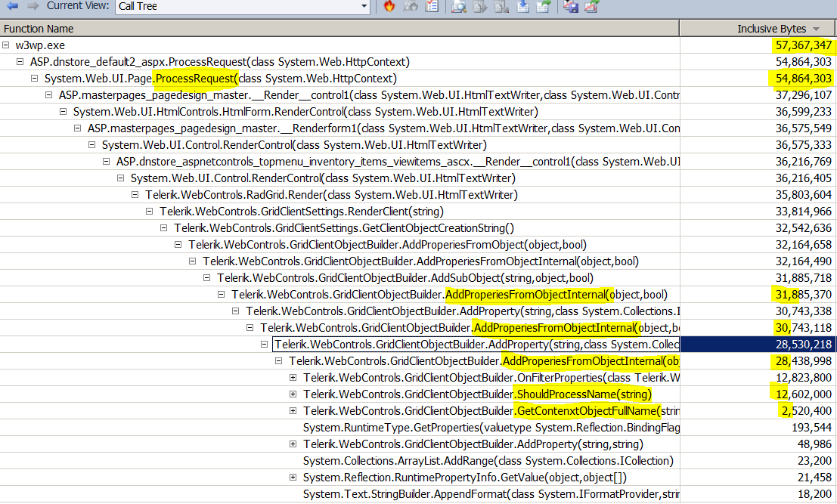The width and height of the screenshot is (837, 504).
Task: Sort by the Function Name column header
Action: (x=339, y=29)
